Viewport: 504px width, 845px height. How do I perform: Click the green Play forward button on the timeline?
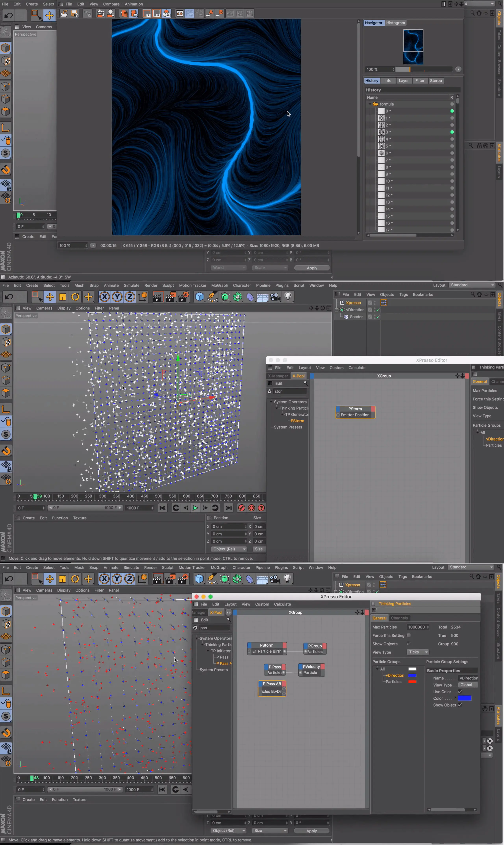[195, 508]
